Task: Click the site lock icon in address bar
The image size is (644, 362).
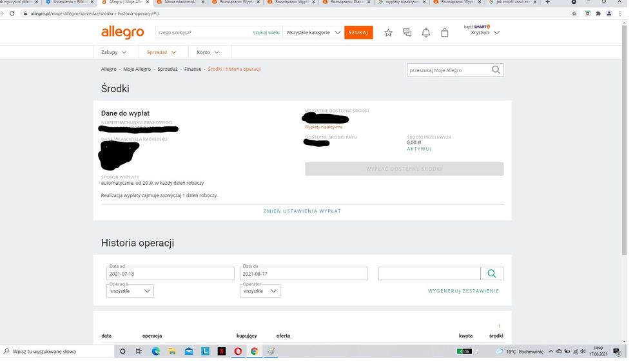Action: pos(26,13)
